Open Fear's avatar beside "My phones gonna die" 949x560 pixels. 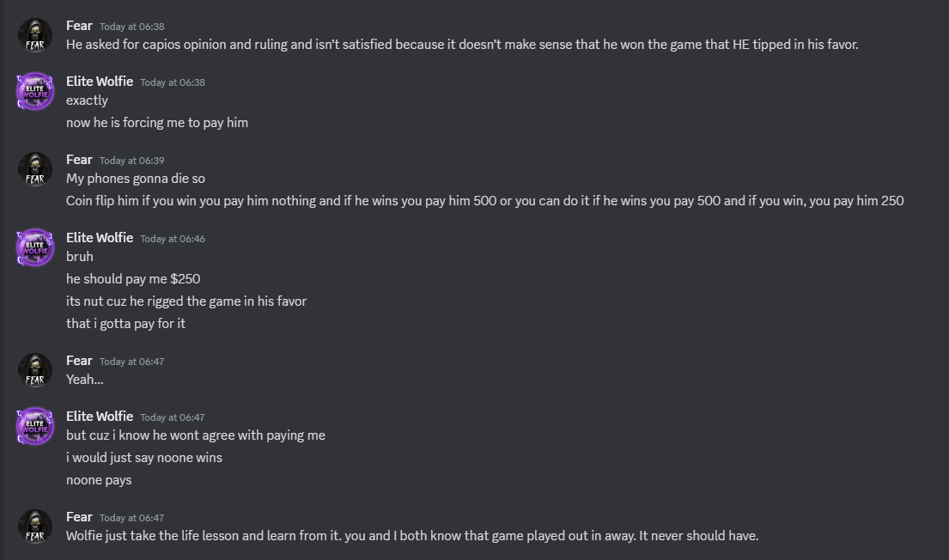point(35,169)
